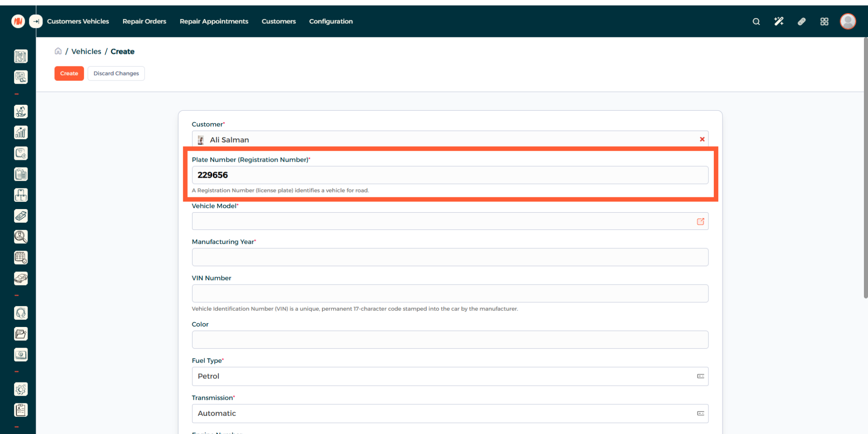
Task: Click the magic wand icon in header
Action: tap(778, 21)
